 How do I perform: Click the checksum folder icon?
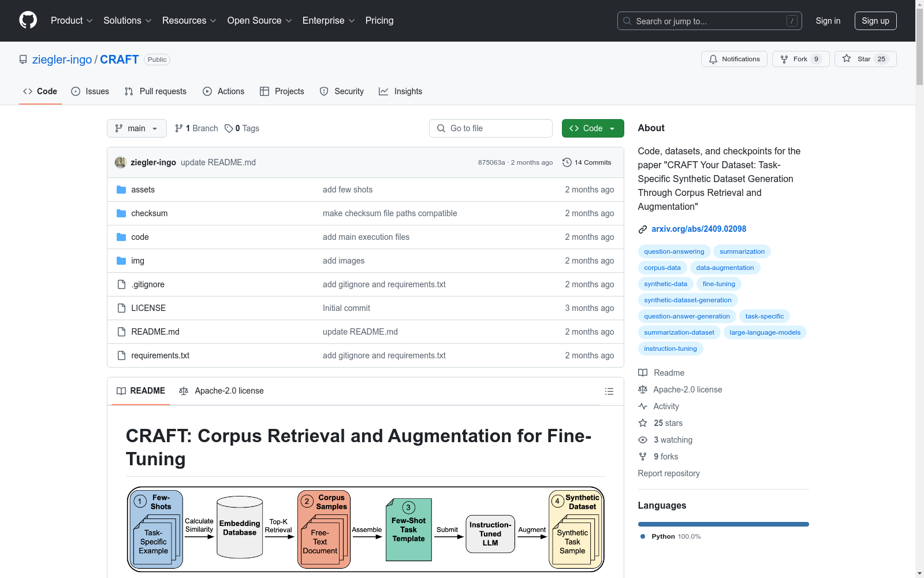[x=121, y=213]
